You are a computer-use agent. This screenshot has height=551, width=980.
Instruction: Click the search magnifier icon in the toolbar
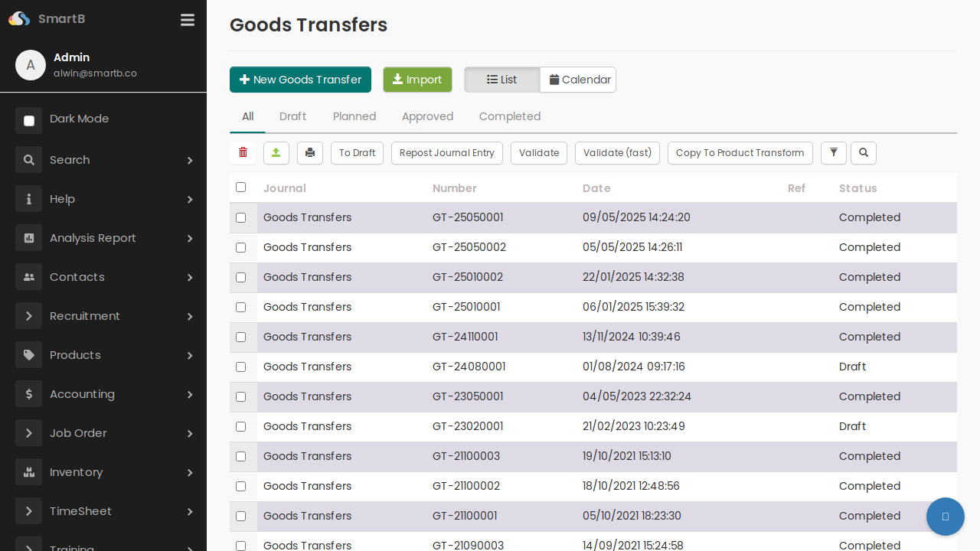tap(863, 153)
